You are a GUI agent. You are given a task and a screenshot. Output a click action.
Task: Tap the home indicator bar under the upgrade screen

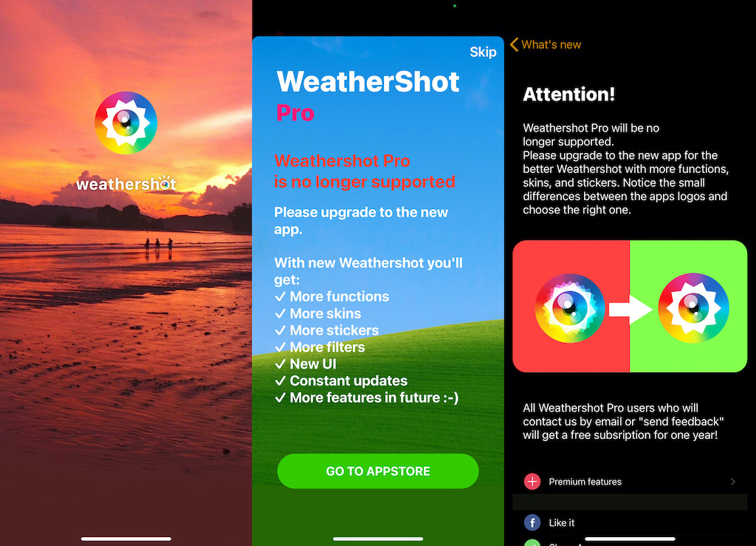[378, 539]
